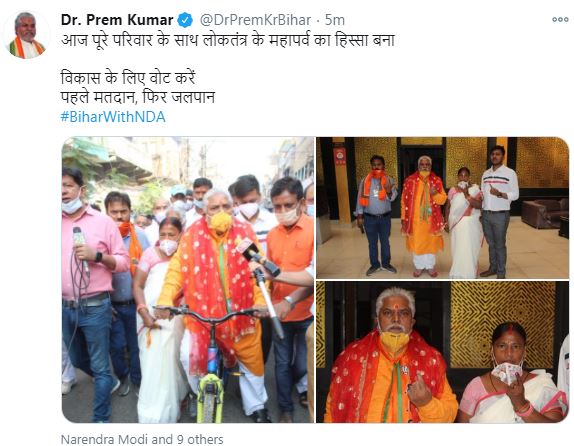Open the Dr. Prem Kumar display name
This screenshot has width=574, height=446.
tap(117, 20)
